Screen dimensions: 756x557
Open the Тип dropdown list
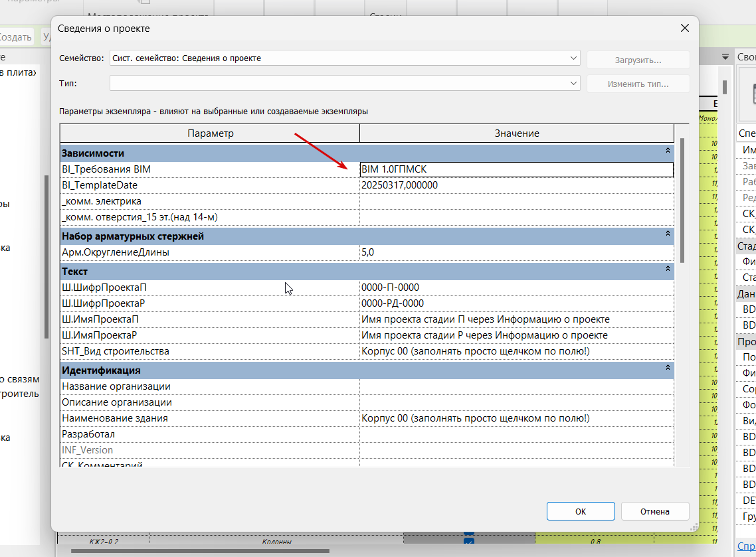573,83
